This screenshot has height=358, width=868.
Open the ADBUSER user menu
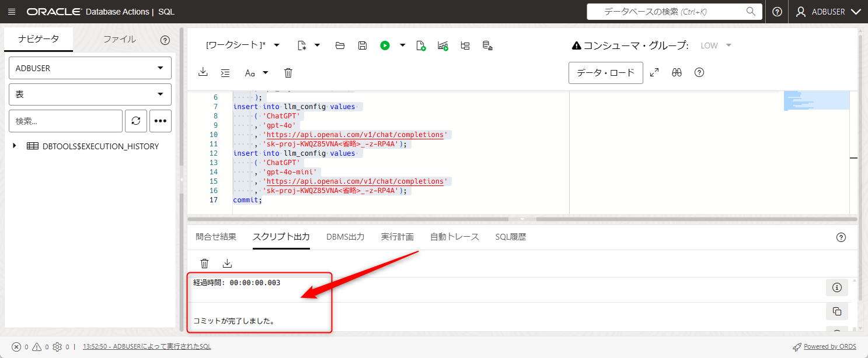(x=828, y=12)
